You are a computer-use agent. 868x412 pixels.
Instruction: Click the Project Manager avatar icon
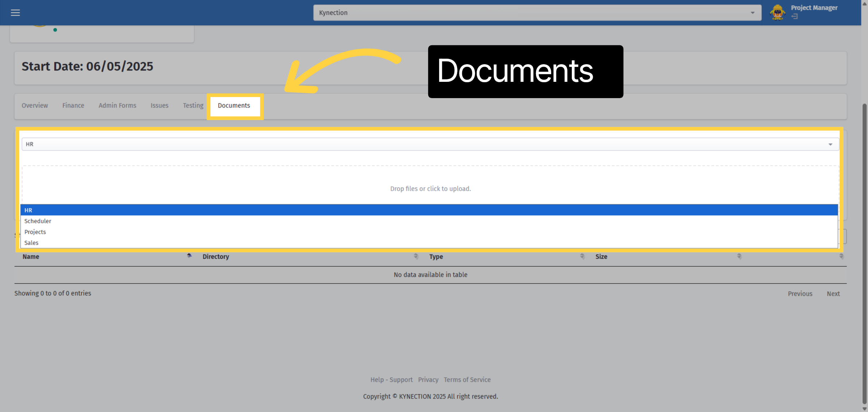[778, 12]
